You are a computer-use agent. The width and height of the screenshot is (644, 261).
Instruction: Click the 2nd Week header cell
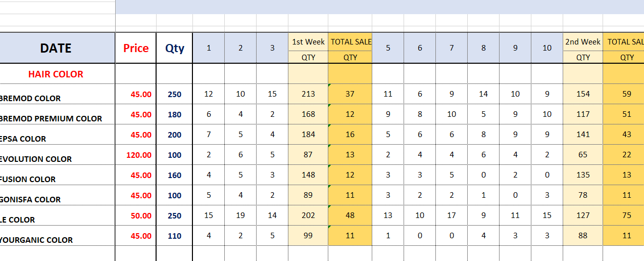click(x=583, y=42)
